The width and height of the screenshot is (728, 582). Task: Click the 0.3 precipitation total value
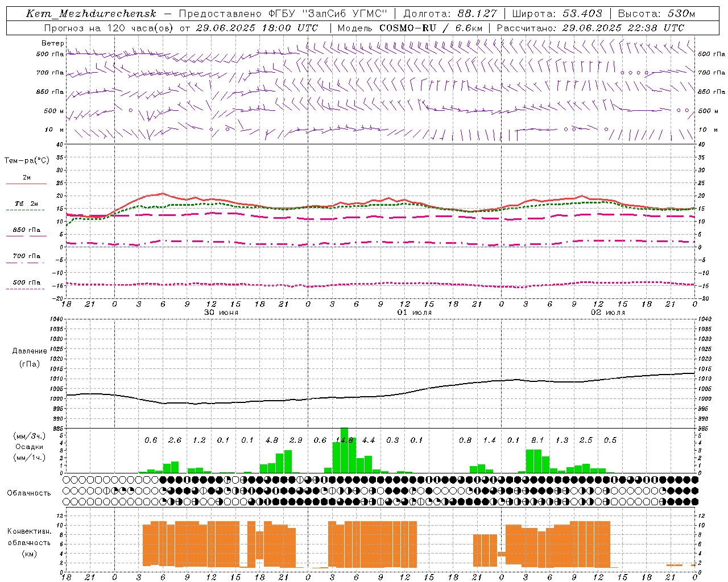click(x=392, y=440)
